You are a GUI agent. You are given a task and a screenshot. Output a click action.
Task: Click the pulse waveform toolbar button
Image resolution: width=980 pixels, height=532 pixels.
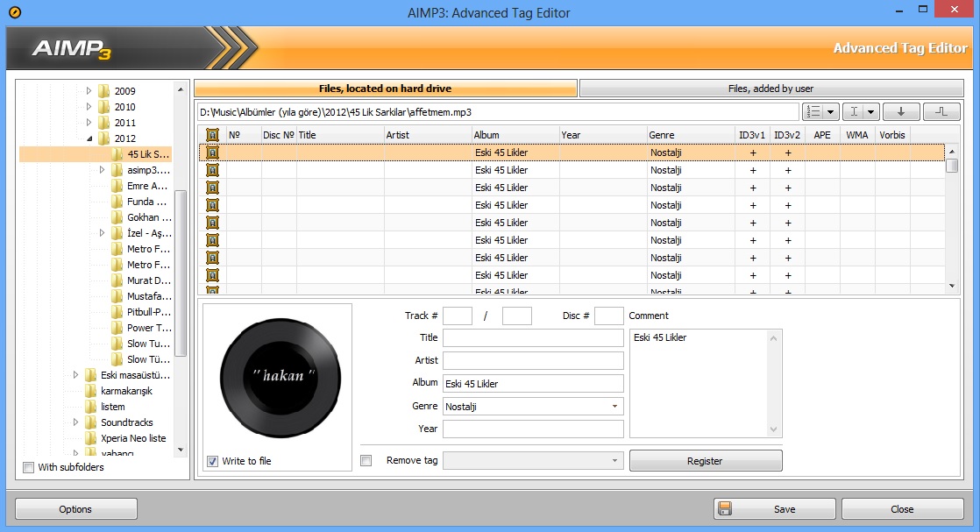[941, 112]
